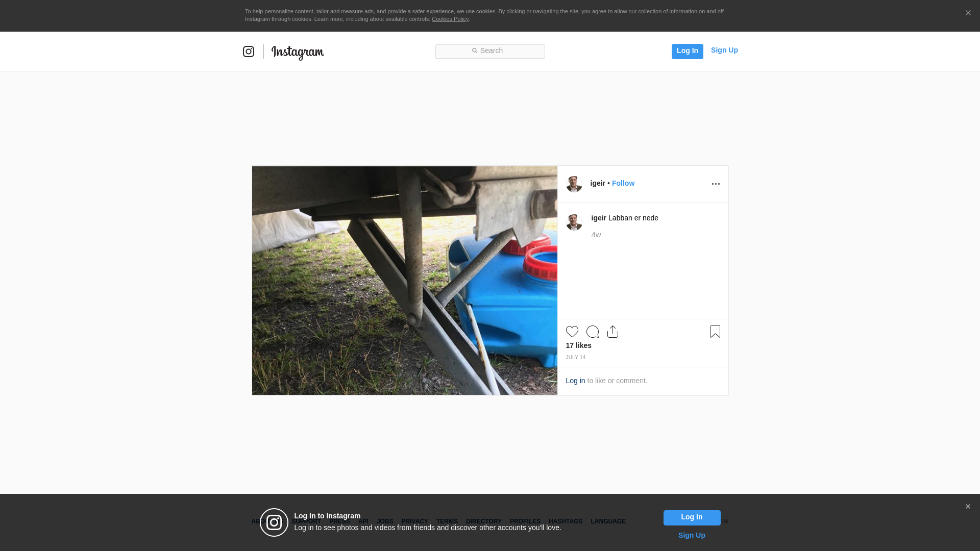Click Log in to like or comment
The image size is (980, 551).
575,381
